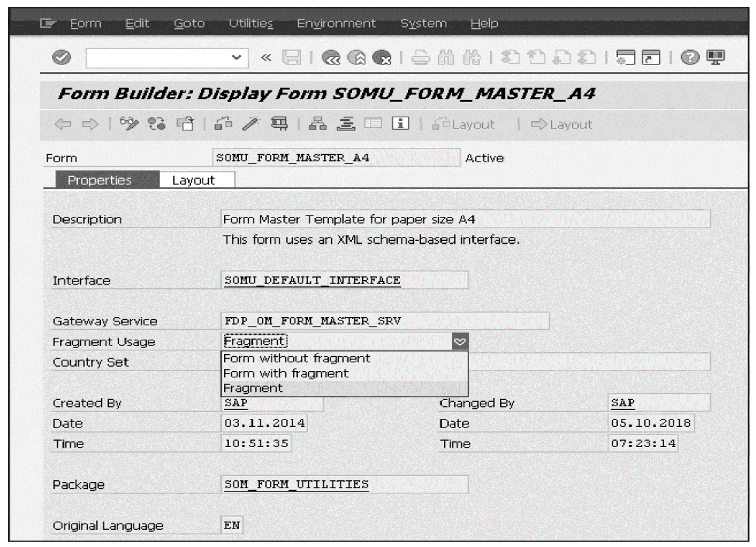The height and width of the screenshot is (547, 756).
Task: Click the Information 'i' icon
Action: point(400,124)
